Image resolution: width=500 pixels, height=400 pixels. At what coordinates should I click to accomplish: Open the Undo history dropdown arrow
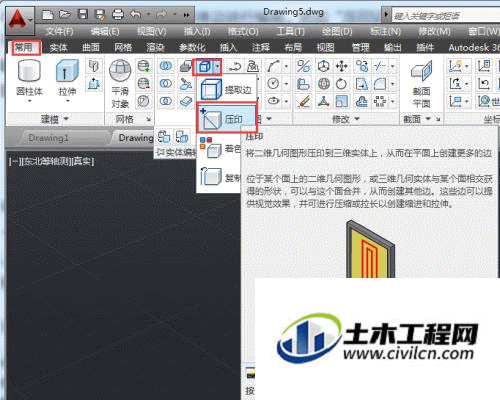click(x=148, y=14)
